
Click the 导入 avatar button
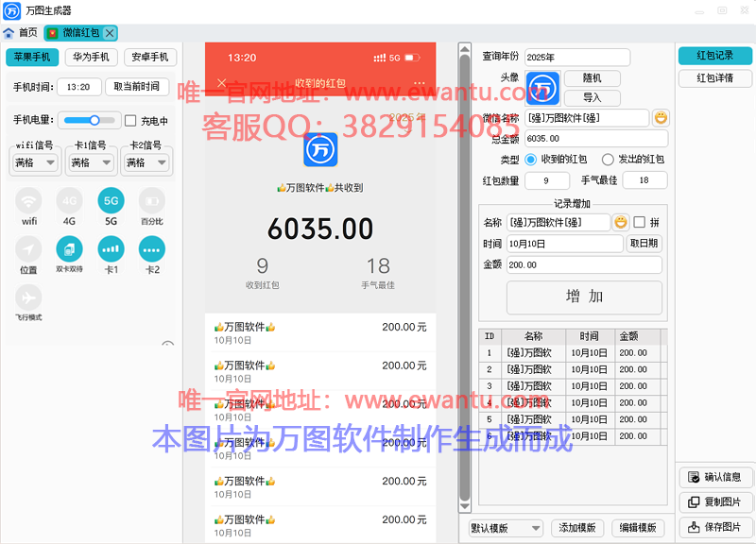pos(593,98)
